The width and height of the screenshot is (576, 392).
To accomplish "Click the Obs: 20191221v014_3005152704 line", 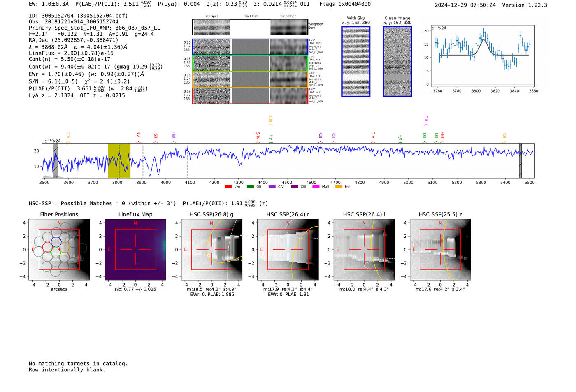I will pyautogui.click(x=74, y=22).
